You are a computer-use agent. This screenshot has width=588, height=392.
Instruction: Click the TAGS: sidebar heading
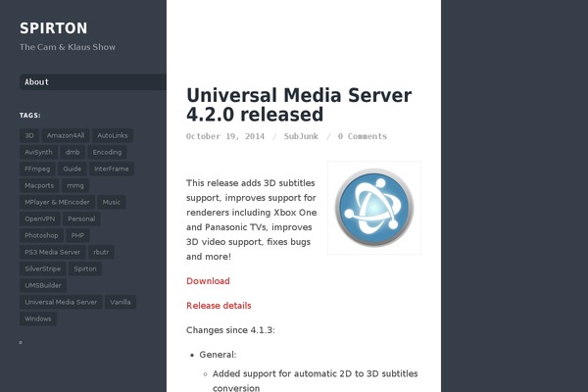click(30, 116)
